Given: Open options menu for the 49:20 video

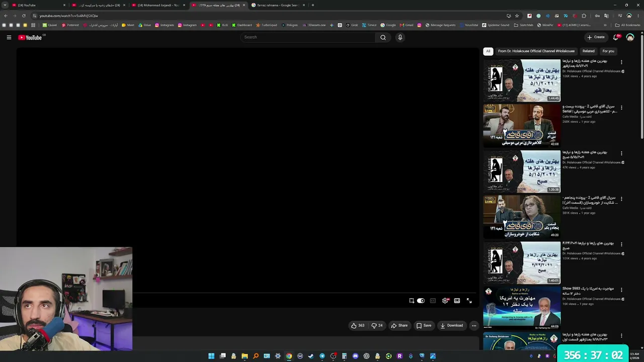Looking at the screenshot, I should [x=621, y=199].
